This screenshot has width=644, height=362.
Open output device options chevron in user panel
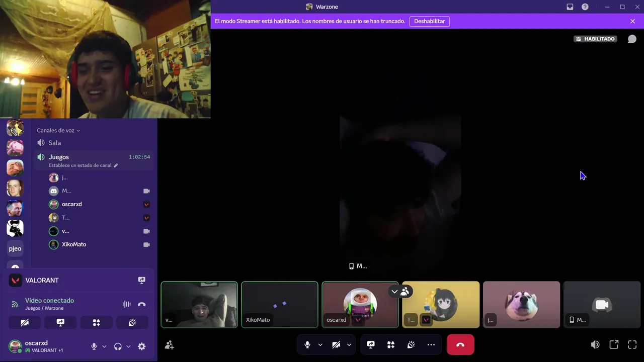click(x=128, y=346)
